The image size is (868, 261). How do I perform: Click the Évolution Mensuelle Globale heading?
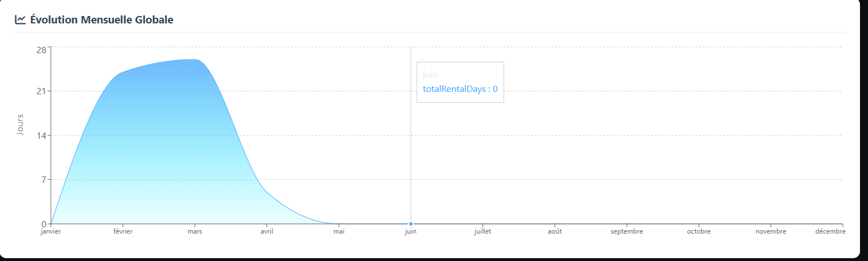click(102, 20)
